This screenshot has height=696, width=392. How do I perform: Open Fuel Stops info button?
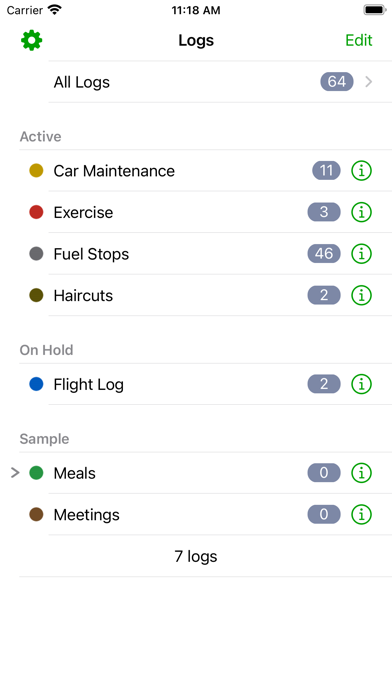point(361,254)
